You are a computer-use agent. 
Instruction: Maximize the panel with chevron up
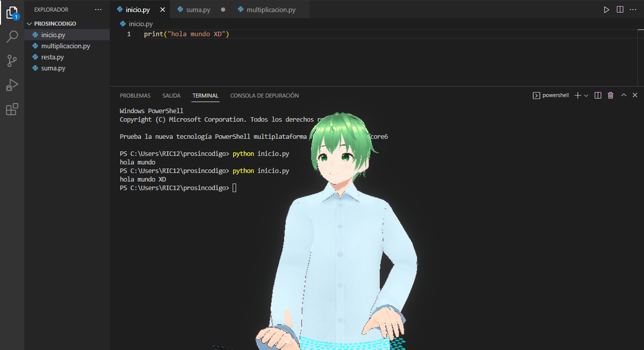[x=624, y=96]
